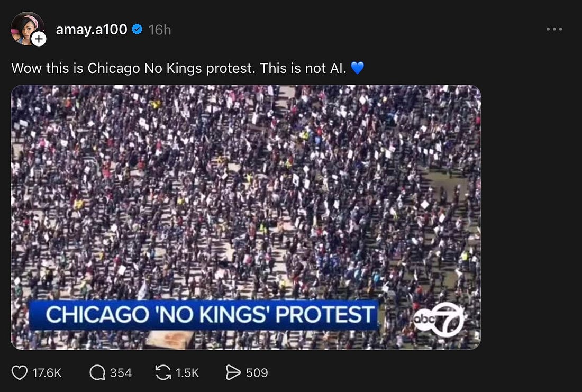The width and height of the screenshot is (582, 392).
Task: Click the 16h post timestamp
Action: tap(160, 30)
